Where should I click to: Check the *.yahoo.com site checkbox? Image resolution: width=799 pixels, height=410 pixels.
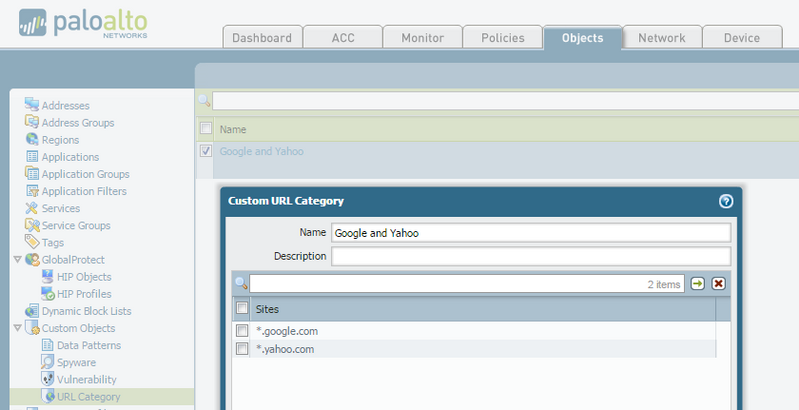pos(241,349)
